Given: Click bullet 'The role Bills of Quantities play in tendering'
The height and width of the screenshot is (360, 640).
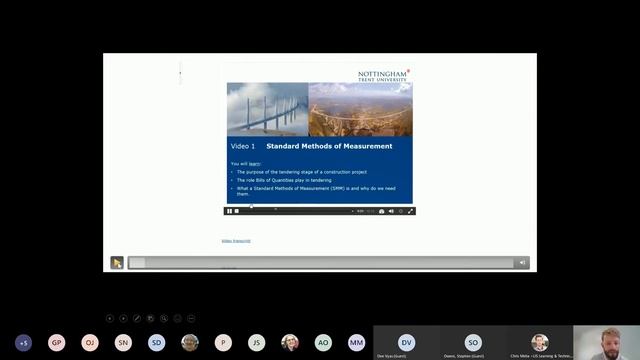Looking at the screenshot, I should tap(284, 180).
